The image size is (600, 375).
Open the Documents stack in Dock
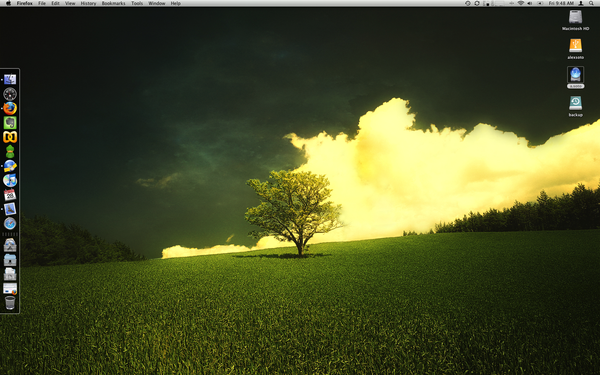[x=10, y=274]
